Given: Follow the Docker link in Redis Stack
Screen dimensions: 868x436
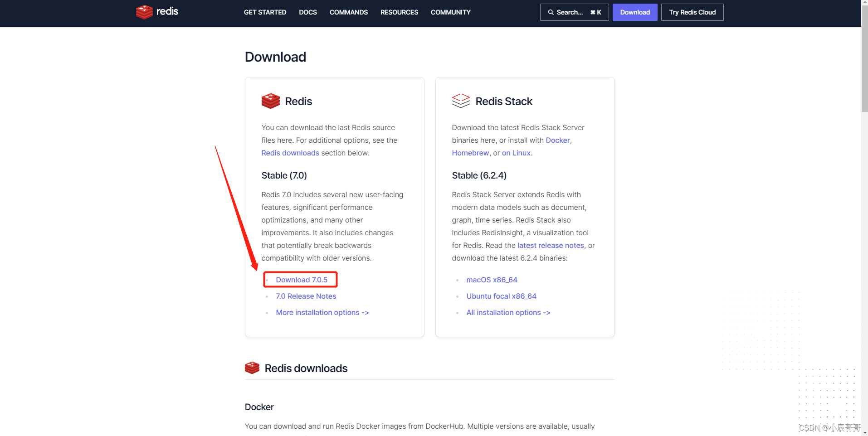Looking at the screenshot, I should 558,140.
